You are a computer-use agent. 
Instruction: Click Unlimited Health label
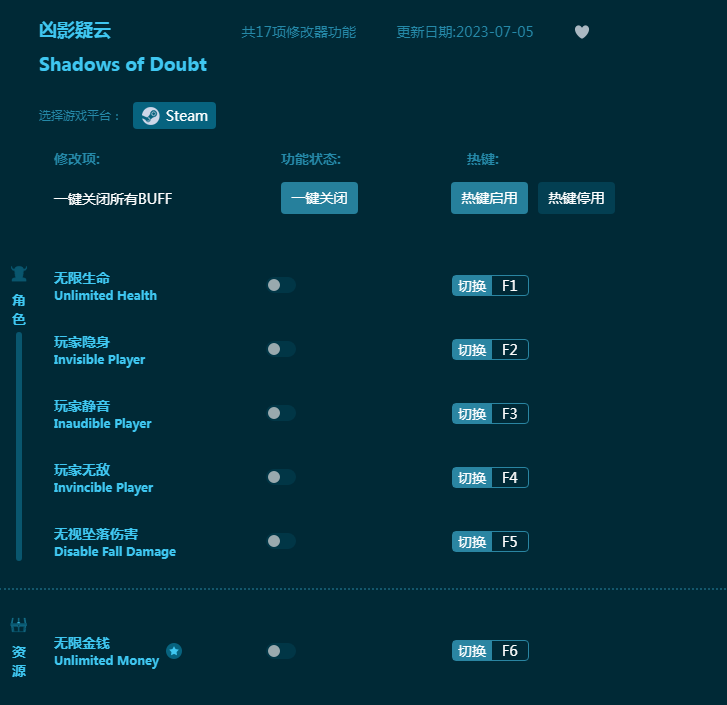[x=106, y=295]
